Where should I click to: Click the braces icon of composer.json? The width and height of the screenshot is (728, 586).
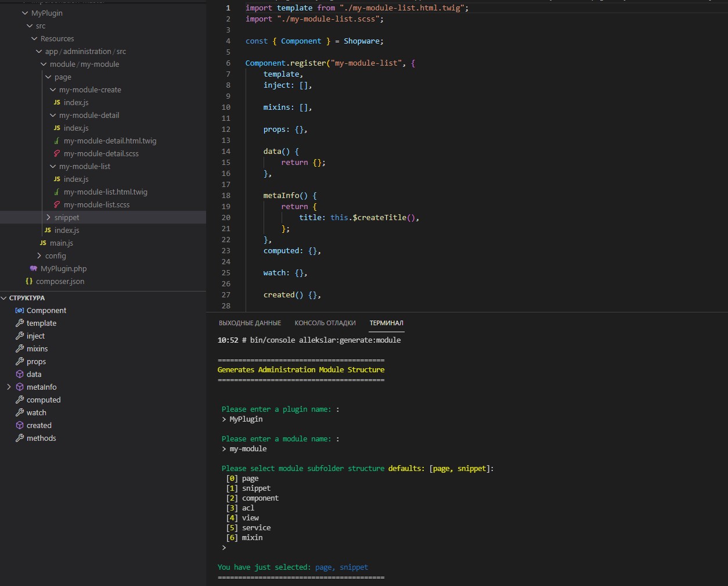click(x=29, y=281)
